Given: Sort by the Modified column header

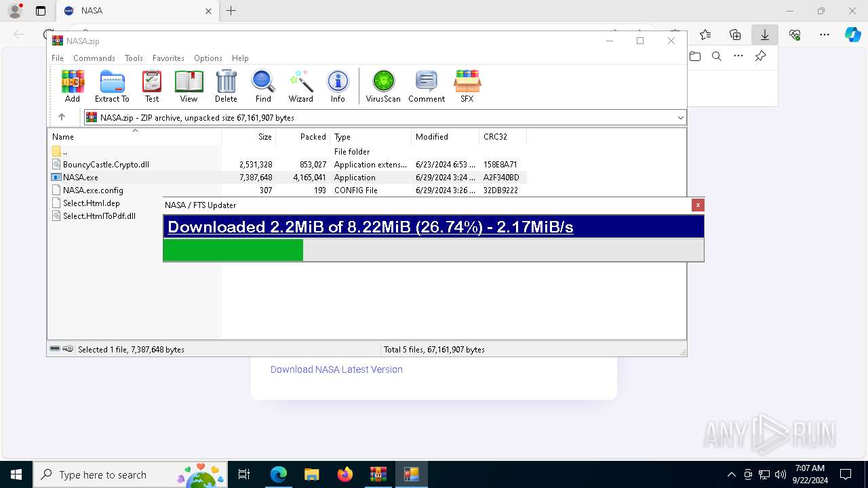Looking at the screenshot, I should click(446, 136).
